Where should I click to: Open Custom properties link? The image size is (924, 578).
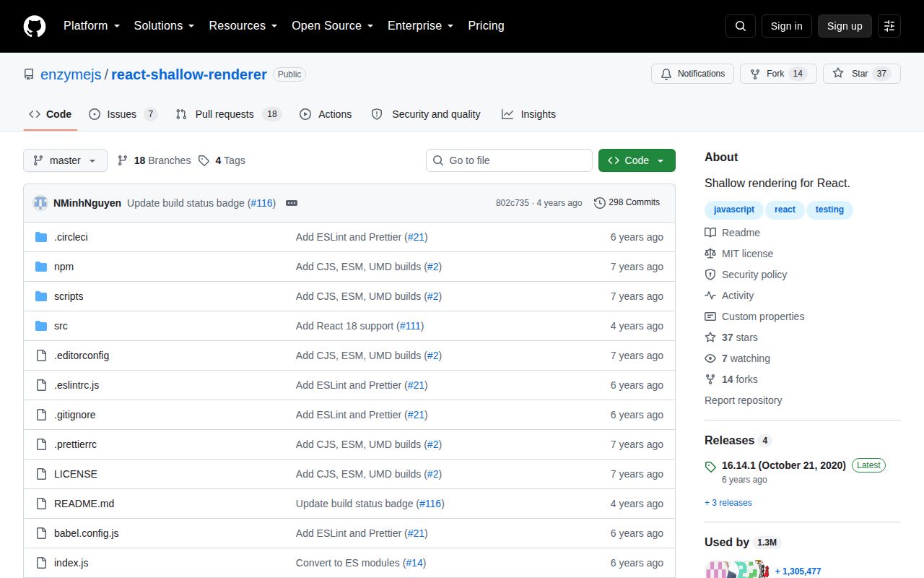tap(754, 316)
